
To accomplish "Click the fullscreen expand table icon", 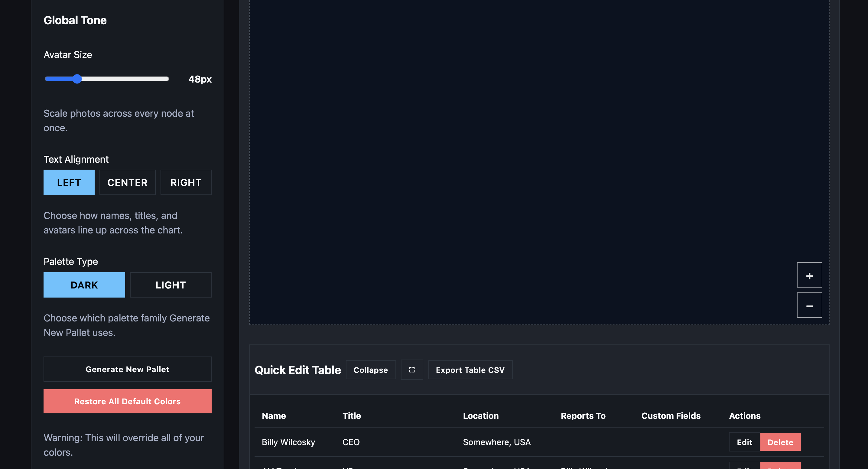I will click(411, 370).
